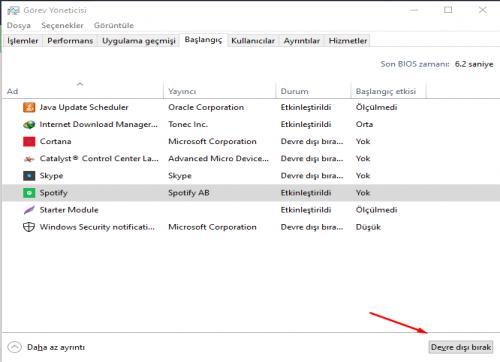Click the Catalyst Control Center icon
The height and width of the screenshot is (362, 500).
pos(29,159)
